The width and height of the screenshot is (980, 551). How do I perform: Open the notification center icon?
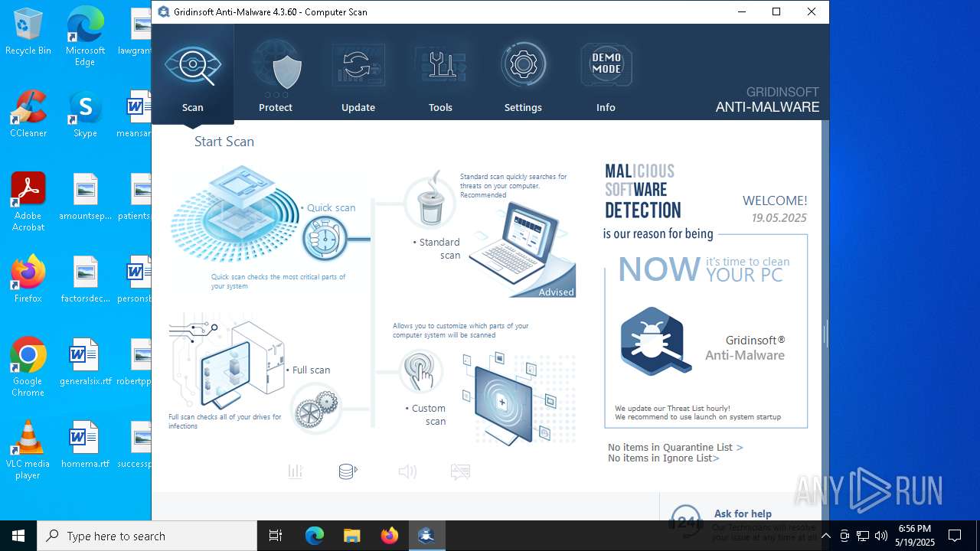(955, 536)
